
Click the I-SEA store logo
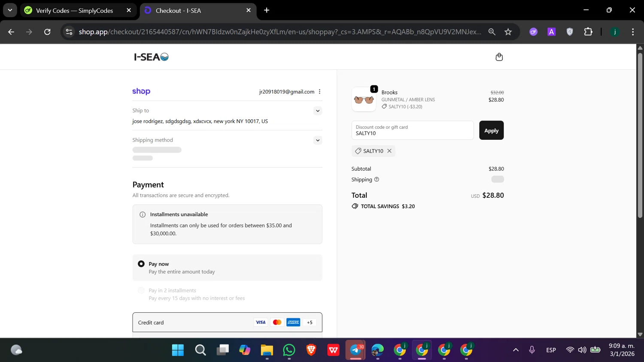(151, 57)
